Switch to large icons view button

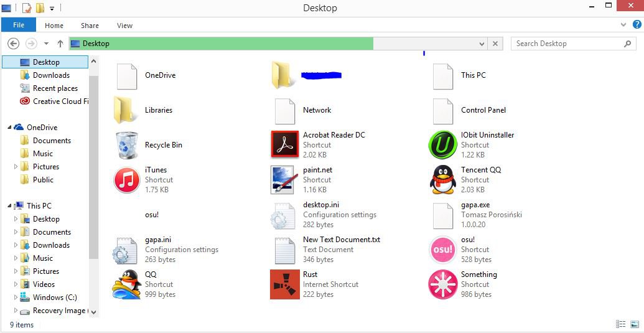(635, 324)
